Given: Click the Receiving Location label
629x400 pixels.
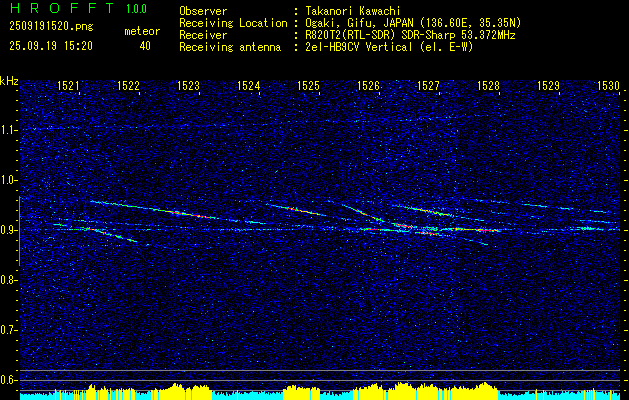Looking at the screenshot, I should (233, 23).
